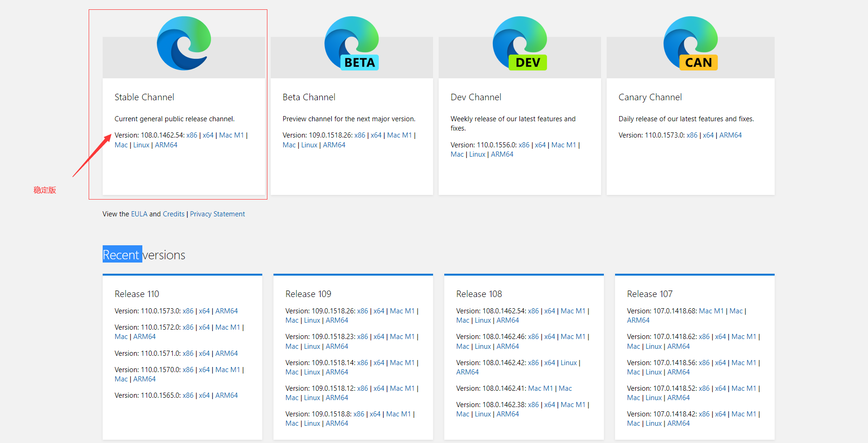Download Release 107 version 107.0.1418.68 Mac M1
868x443 pixels.
pyautogui.click(x=711, y=311)
